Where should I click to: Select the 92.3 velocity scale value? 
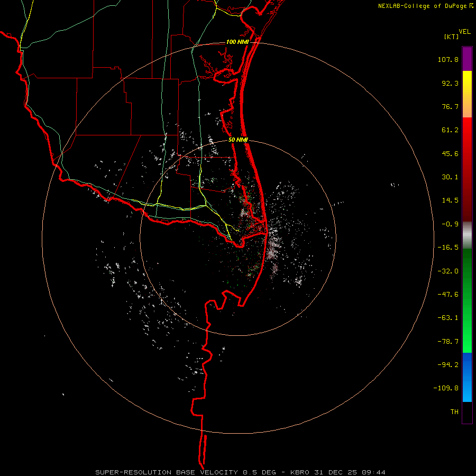coord(450,83)
